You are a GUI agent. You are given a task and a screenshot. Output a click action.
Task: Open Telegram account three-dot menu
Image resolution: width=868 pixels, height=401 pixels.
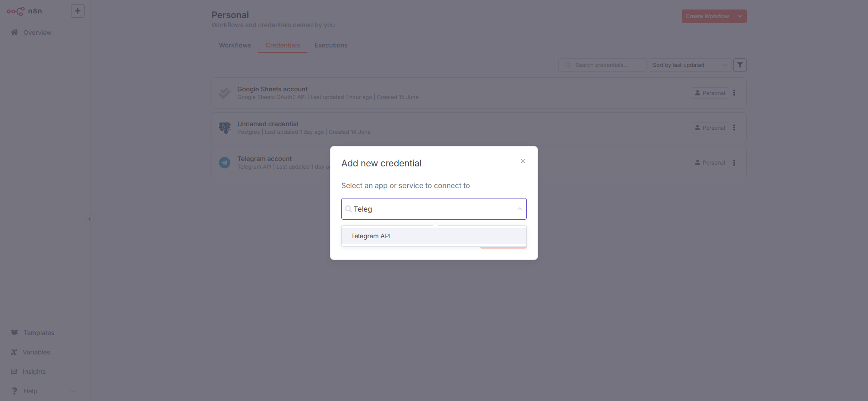[x=734, y=163]
